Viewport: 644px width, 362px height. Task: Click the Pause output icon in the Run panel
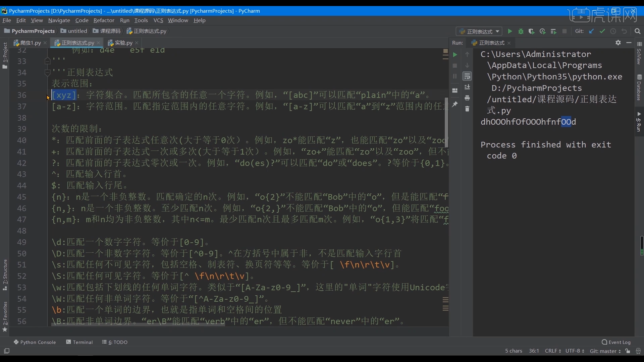pos(455,76)
